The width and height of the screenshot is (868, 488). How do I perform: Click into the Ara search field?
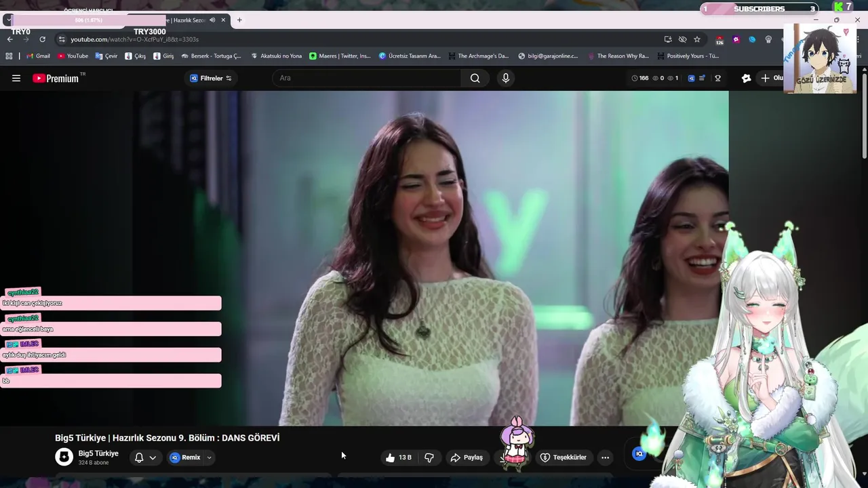pyautogui.click(x=366, y=78)
